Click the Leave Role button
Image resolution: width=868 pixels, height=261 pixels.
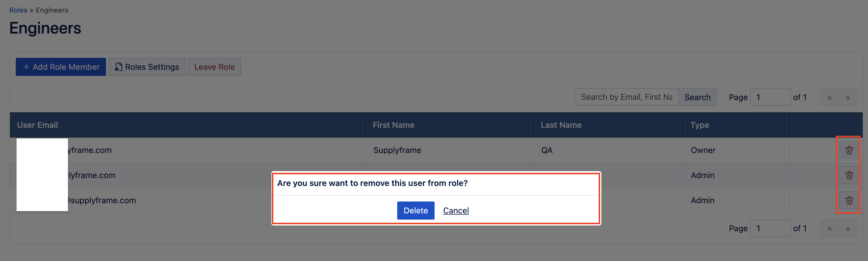(214, 67)
